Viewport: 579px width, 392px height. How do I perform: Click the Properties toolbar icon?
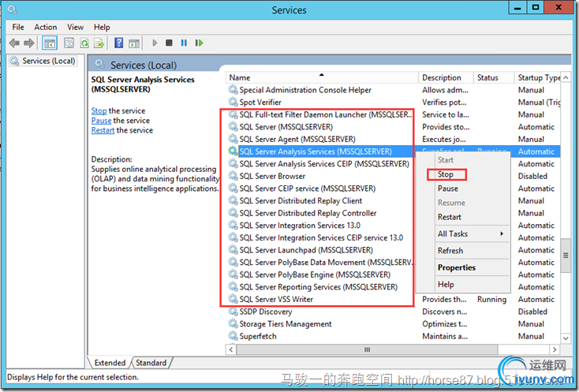[69, 43]
